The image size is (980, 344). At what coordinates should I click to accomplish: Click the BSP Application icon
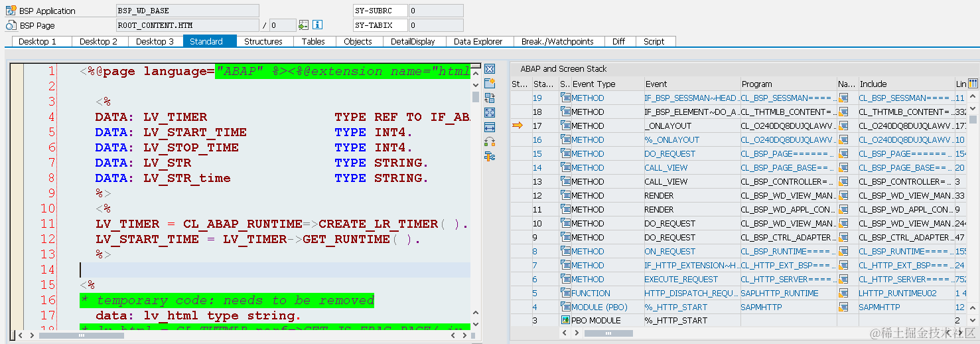point(11,11)
